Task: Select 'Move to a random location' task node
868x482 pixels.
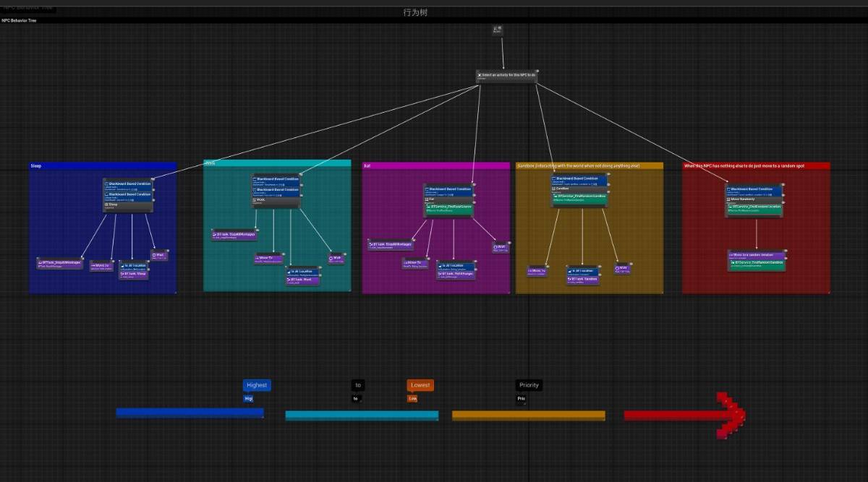Action: 756,255
